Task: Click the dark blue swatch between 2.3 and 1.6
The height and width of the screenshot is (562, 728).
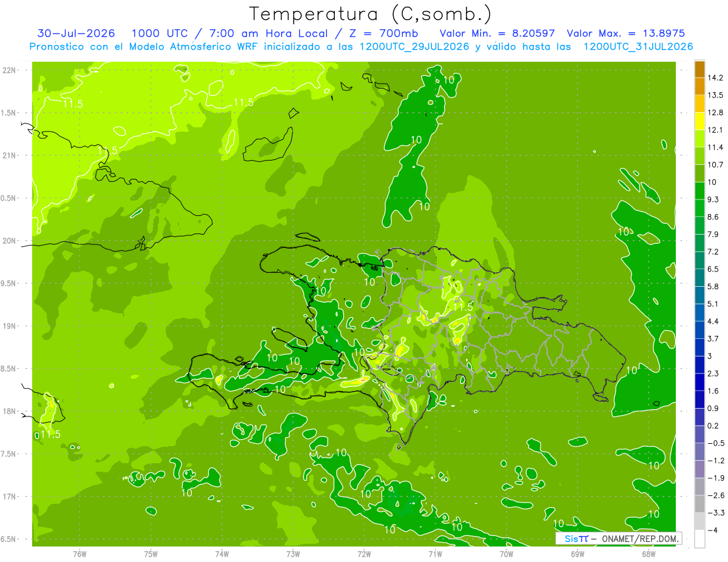Action: [699, 383]
